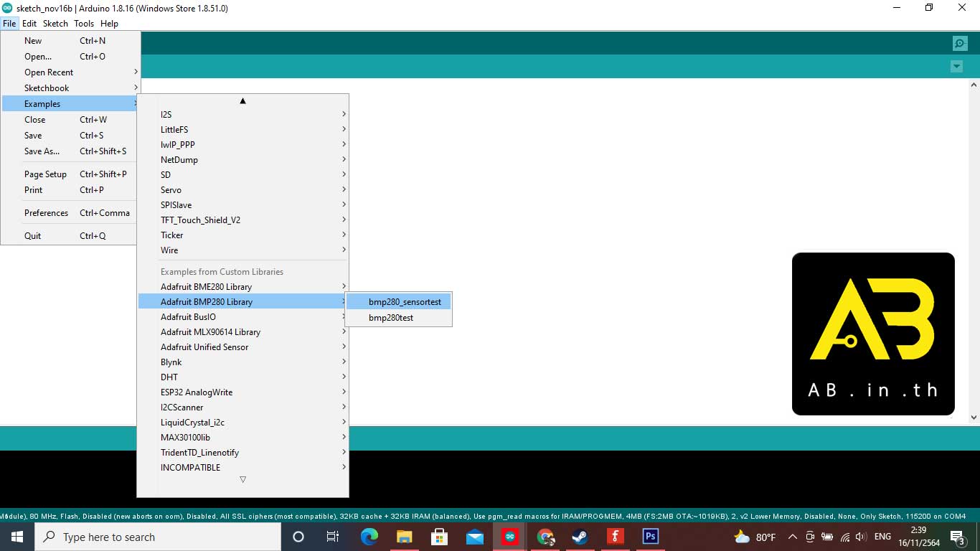980x551 pixels.
Task: Expand the Sketchbook submenu
Action: (70, 88)
